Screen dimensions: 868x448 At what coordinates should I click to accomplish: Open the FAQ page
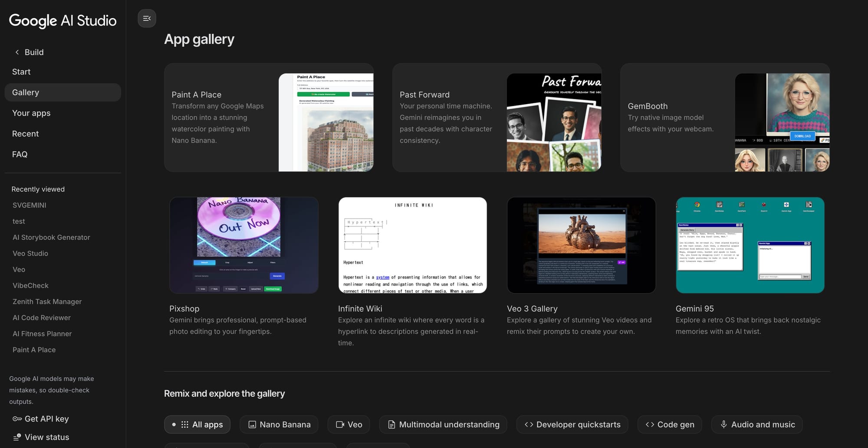[x=20, y=154]
